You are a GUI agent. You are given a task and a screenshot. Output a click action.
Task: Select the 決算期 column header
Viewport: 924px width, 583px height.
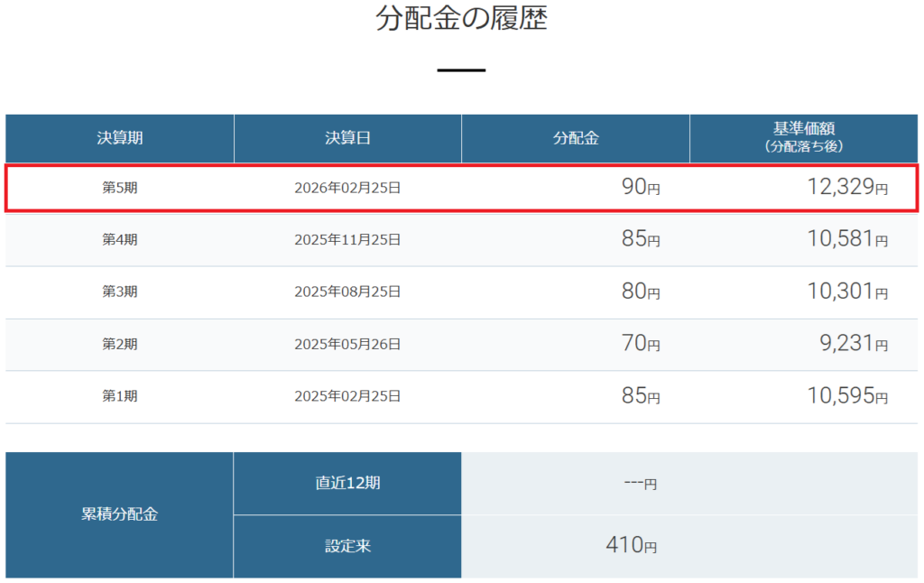click(120, 138)
